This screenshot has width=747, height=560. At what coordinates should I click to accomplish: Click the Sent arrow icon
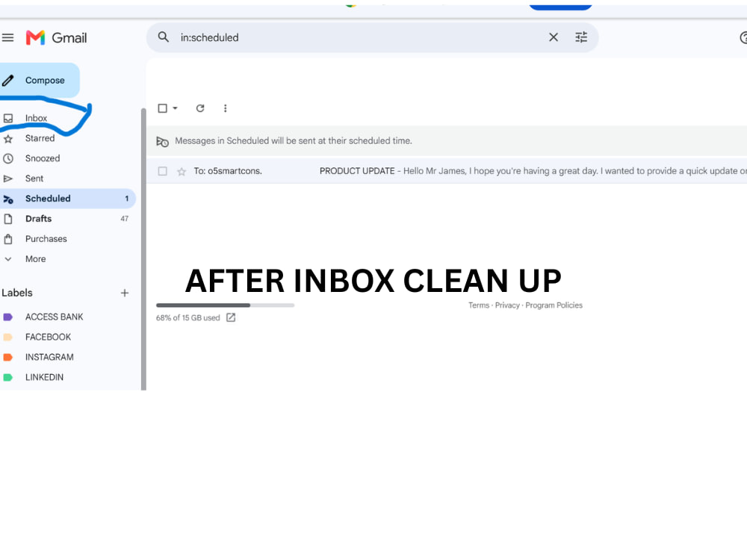8,178
